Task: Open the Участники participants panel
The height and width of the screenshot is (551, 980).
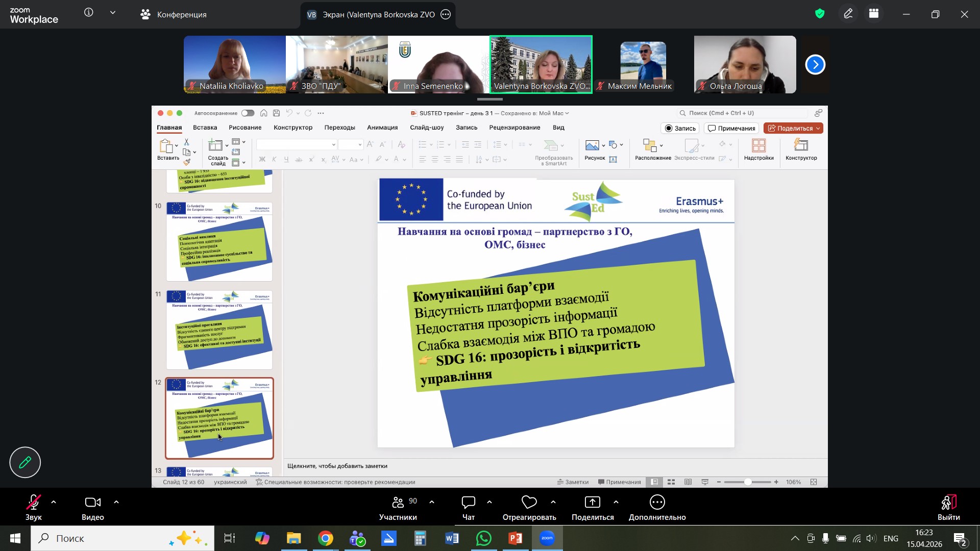Action: coord(398,503)
